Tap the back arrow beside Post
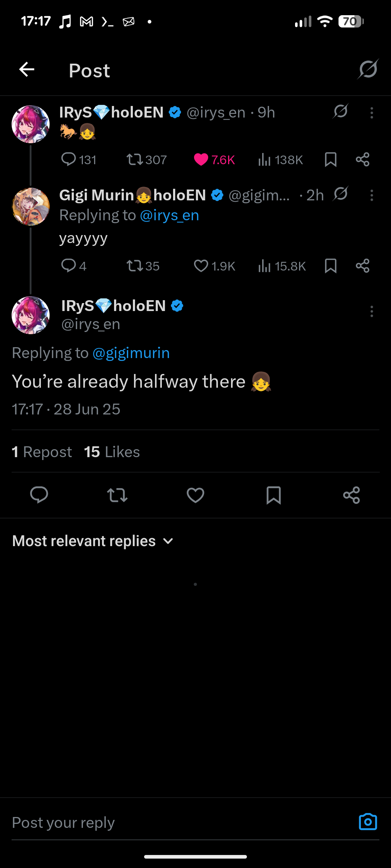 27,69
